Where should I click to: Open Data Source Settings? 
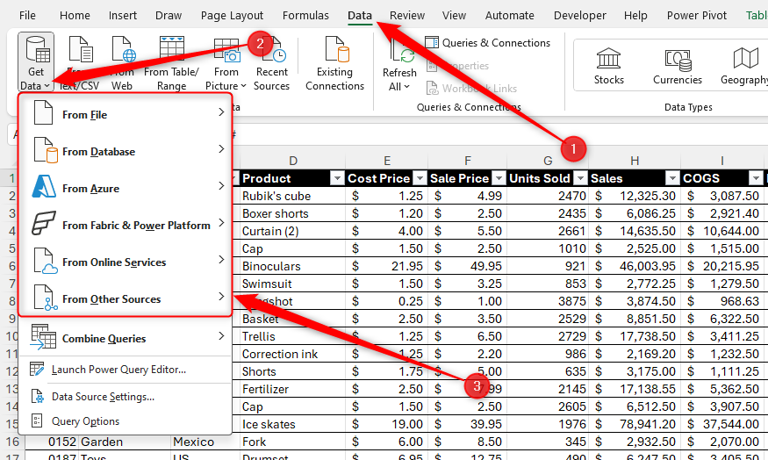point(125,396)
